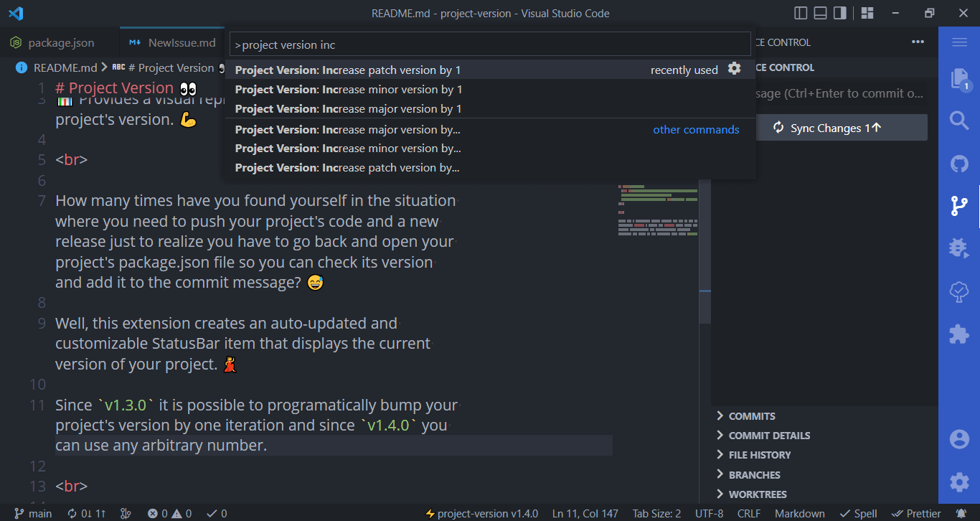Toggle the left side bar layout icon
980x521 pixels.
tap(801, 13)
